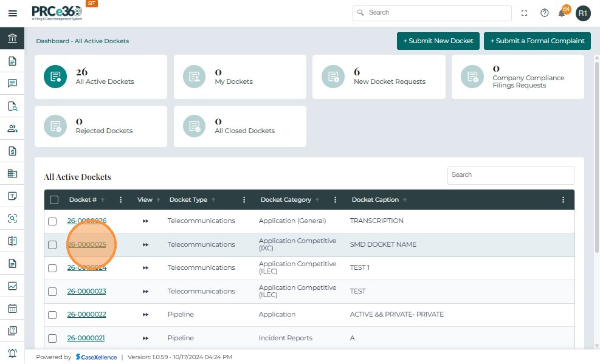Image resolution: width=600 pixels, height=364 pixels.
Task: Select checkbox for docket 26-0000022
Action: point(52,315)
